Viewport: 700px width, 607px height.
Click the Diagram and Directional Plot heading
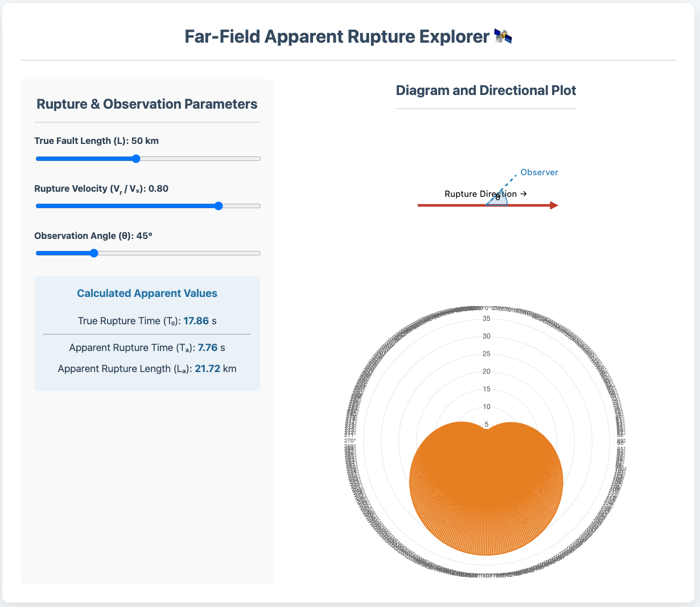pyautogui.click(x=486, y=90)
